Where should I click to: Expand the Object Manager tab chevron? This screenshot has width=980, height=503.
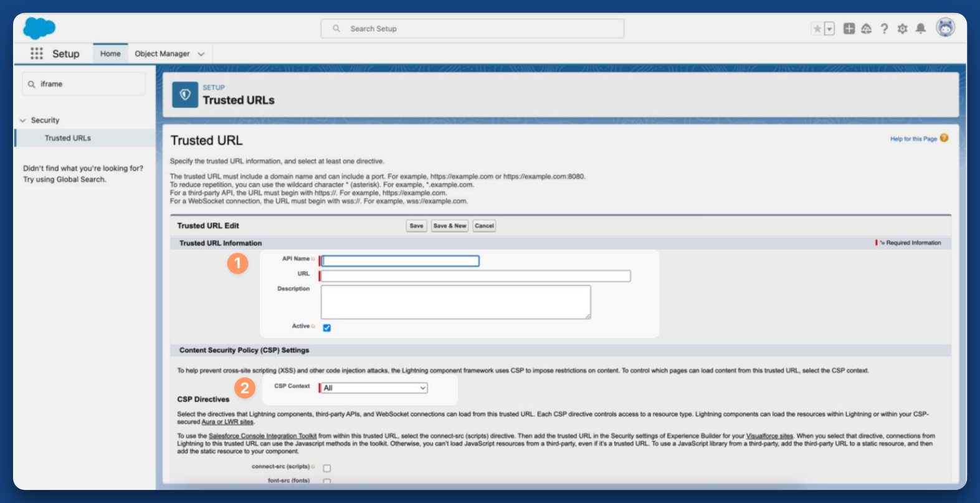click(x=201, y=54)
